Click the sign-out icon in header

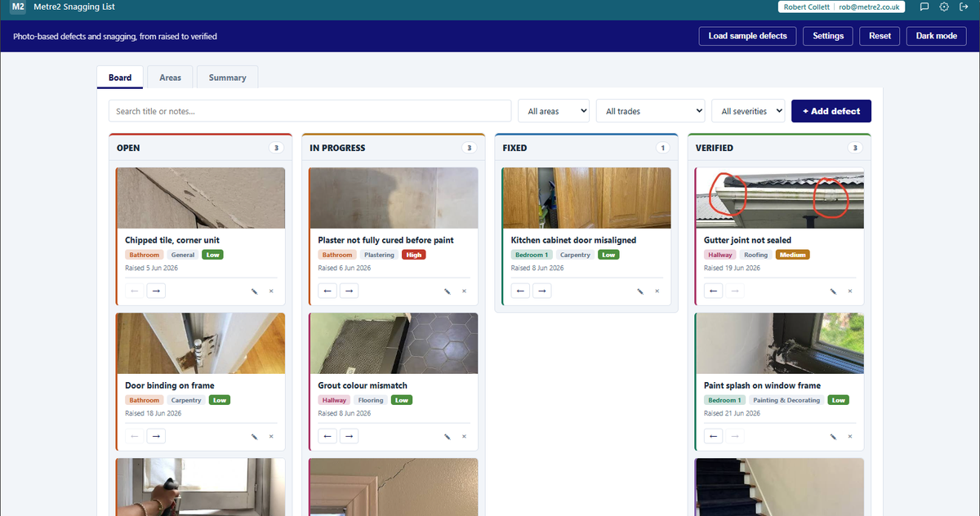click(x=964, y=7)
